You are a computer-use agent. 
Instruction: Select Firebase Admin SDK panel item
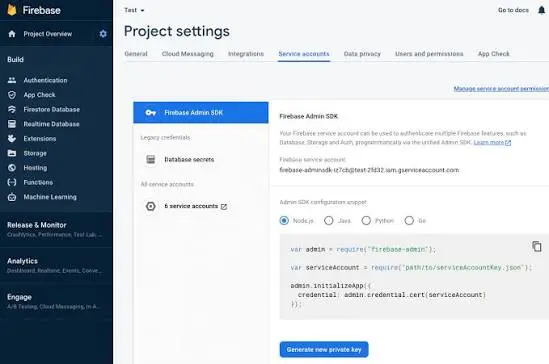click(201, 113)
